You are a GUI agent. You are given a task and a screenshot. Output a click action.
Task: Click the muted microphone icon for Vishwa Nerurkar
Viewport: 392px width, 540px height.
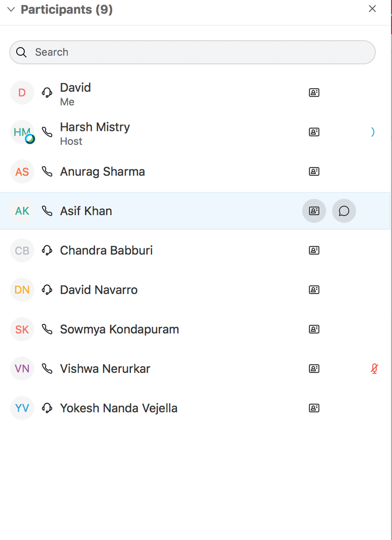(374, 369)
